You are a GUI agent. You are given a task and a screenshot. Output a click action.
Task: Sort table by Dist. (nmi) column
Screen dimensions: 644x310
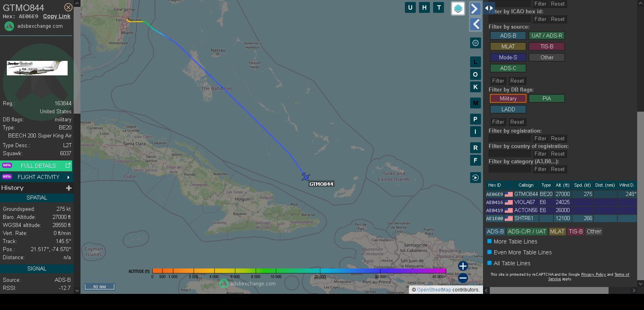[605, 185]
